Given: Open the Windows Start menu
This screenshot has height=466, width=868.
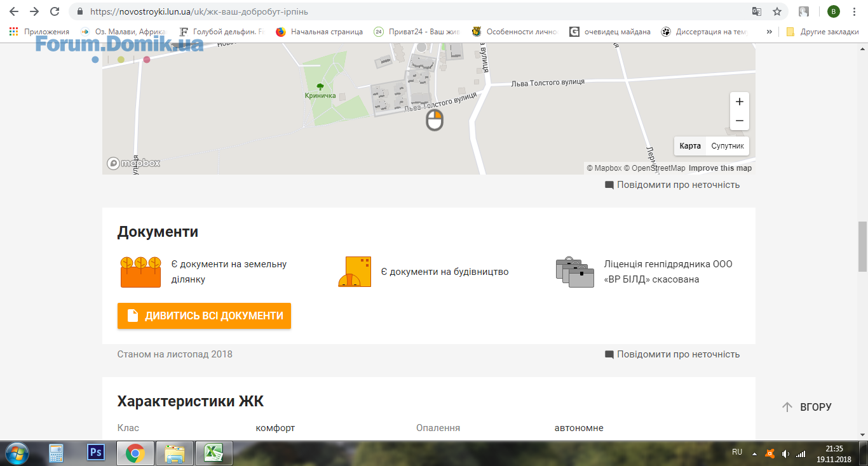Looking at the screenshot, I should 17,453.
